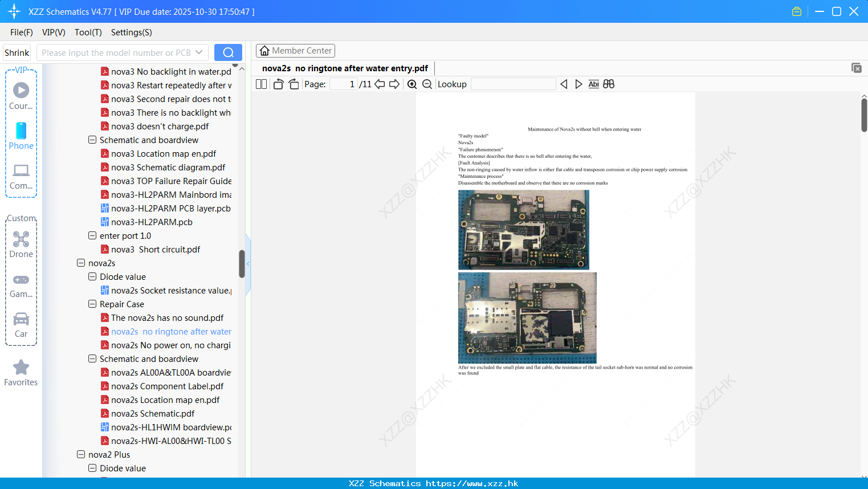
Task: Click the Shrink button
Action: pyautogui.click(x=17, y=52)
